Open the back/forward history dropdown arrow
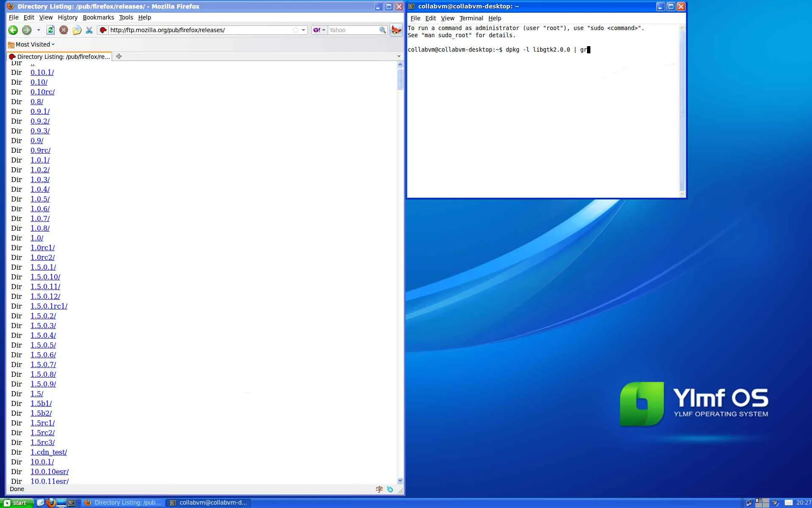Viewport: 812px width, 508px height. pyautogui.click(x=38, y=30)
